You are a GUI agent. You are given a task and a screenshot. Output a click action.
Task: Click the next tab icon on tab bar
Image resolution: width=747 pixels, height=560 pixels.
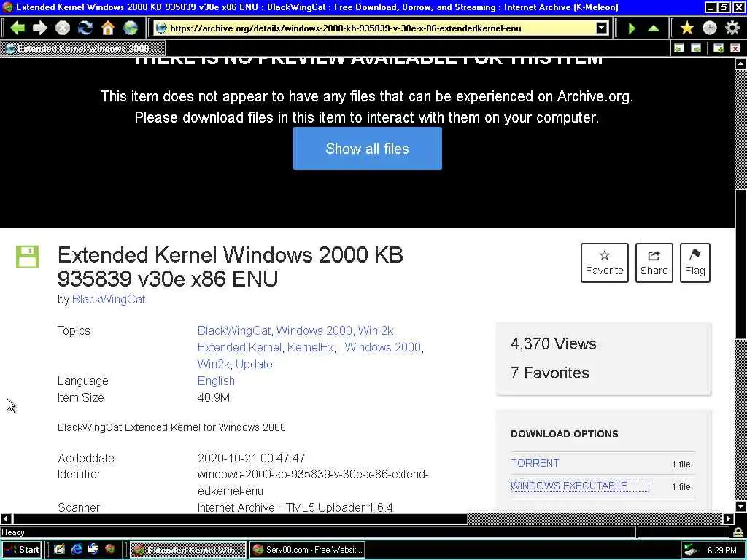696,48
